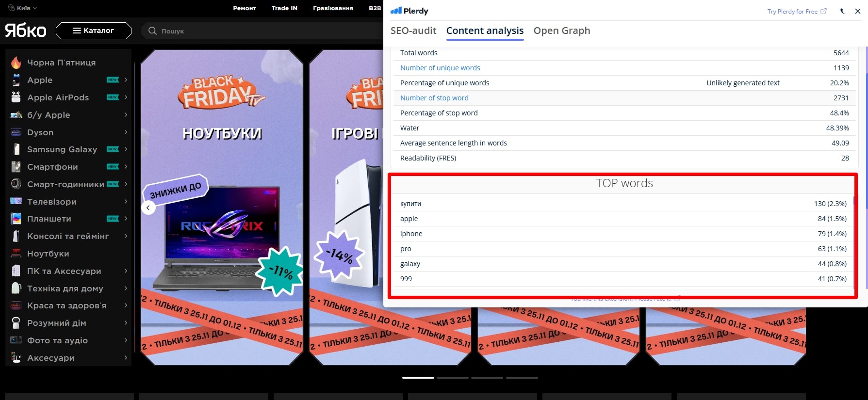Open the Trade IN top menu link
Screen dimensions: 868x400
tap(284, 8)
